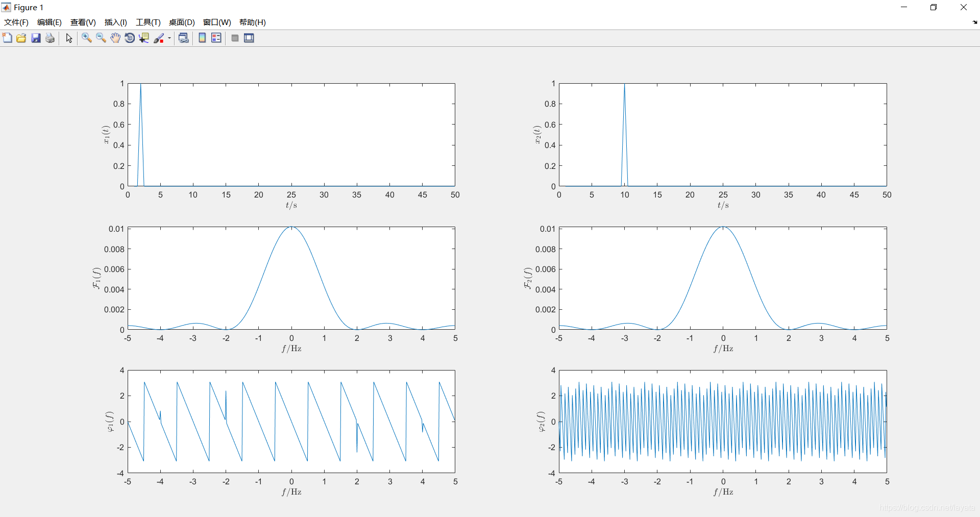Enable the Rotate 3D tool
The image size is (980, 517).
click(x=130, y=38)
